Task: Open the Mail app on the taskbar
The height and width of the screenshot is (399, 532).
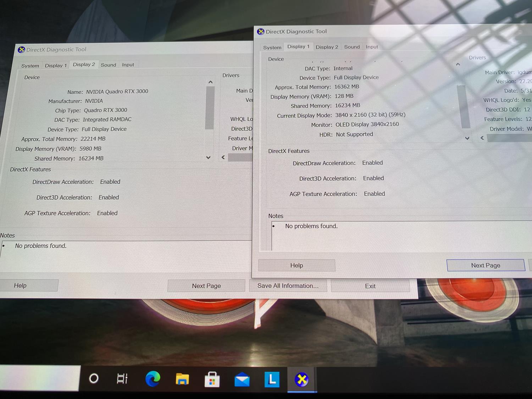Action: tap(242, 380)
